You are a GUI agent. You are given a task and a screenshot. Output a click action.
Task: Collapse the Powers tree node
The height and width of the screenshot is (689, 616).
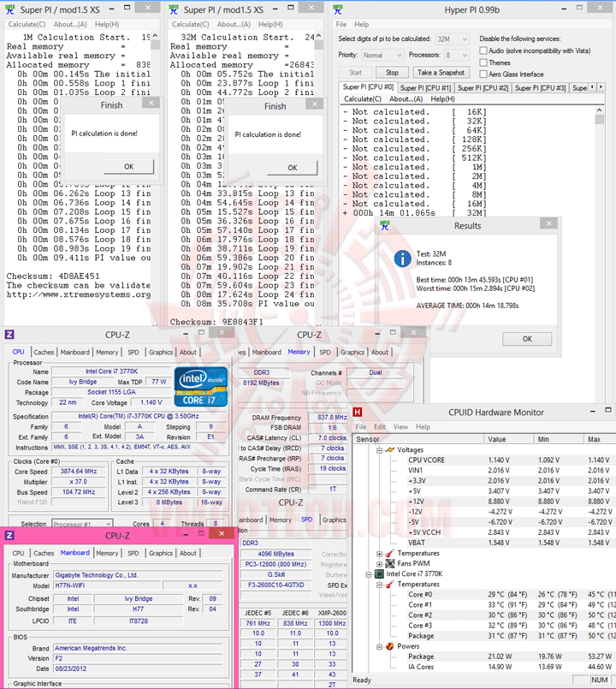coord(380,646)
